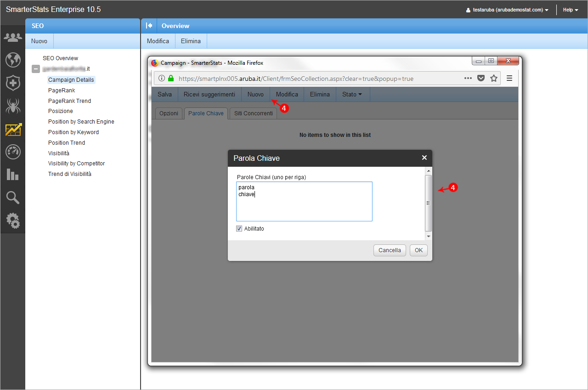The image size is (588, 390).
Task: Click Elimina in the Campaign popup toolbar
Action: (x=320, y=94)
